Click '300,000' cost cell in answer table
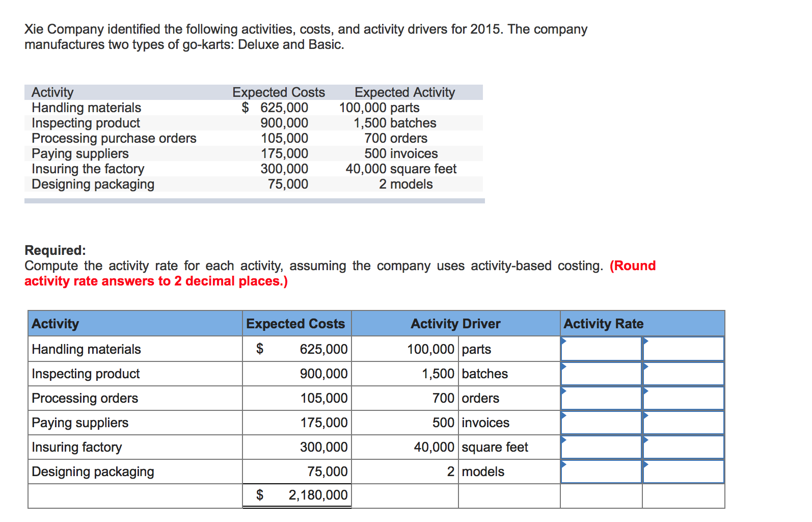Screen dimensions: 812x522 click(297, 447)
